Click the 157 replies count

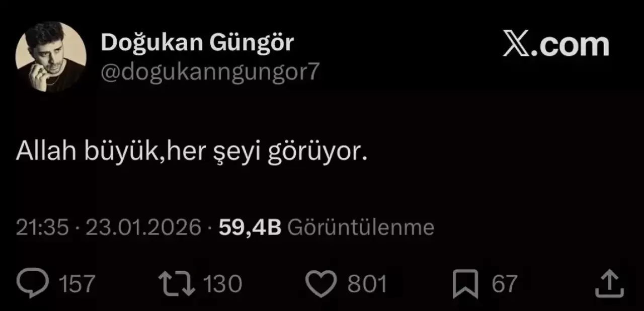point(77,284)
